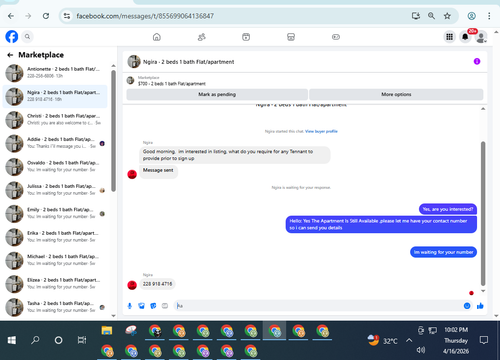
Task: Open the account profile avatar menu
Action: [481, 37]
